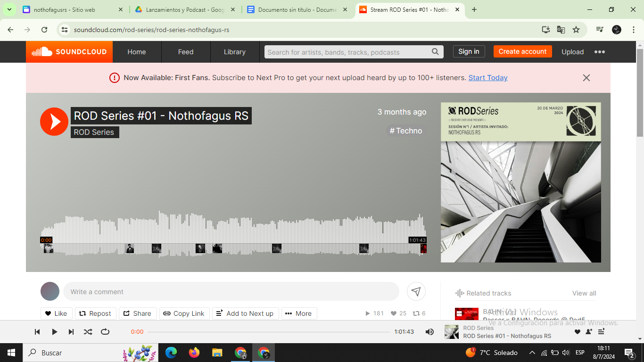
Task: Go to the Home tab
Action: tap(137, 52)
